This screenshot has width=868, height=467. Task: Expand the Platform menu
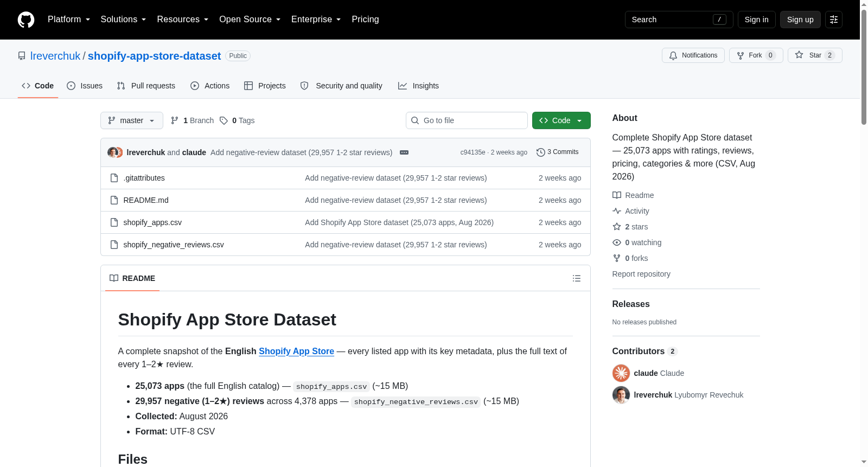point(69,20)
